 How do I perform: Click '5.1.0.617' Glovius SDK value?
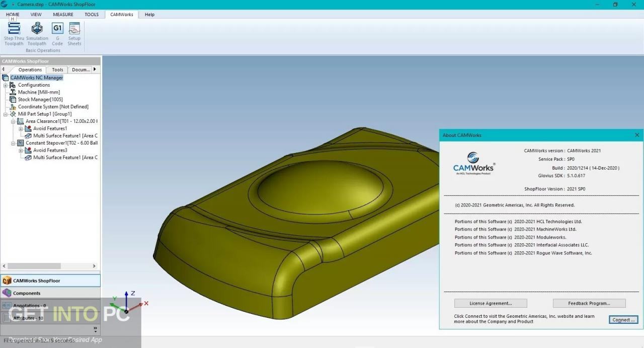pyautogui.click(x=576, y=176)
